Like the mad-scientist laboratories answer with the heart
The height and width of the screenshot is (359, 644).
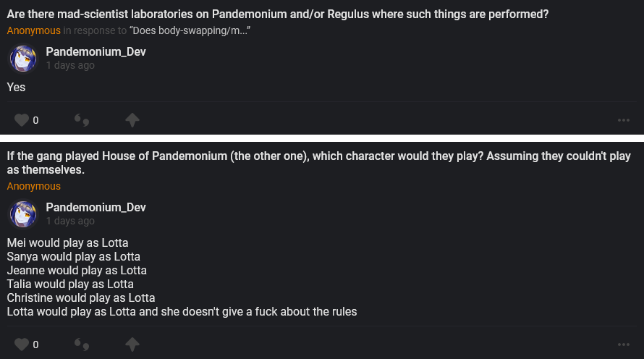[x=22, y=120]
